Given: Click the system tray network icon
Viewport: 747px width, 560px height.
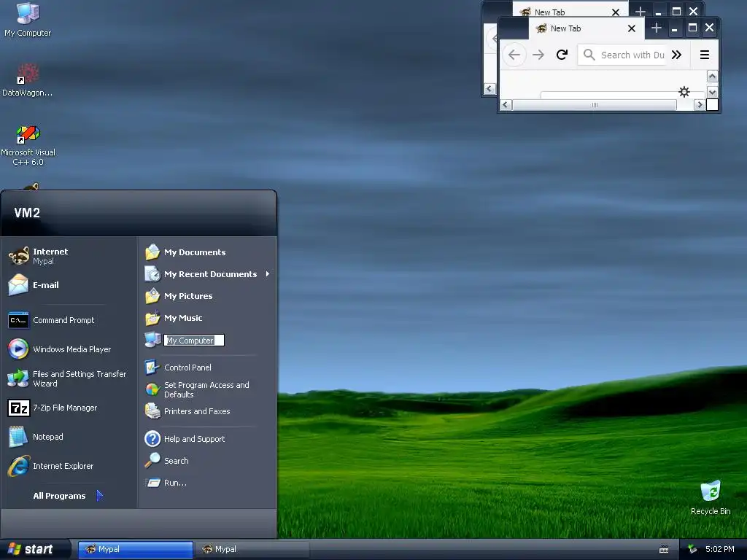Looking at the screenshot, I should pos(692,550).
